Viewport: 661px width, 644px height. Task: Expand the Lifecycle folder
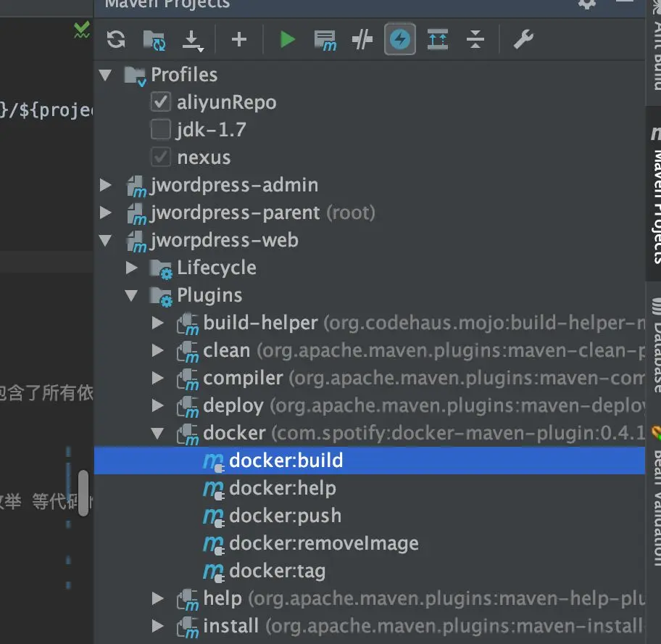point(131,268)
